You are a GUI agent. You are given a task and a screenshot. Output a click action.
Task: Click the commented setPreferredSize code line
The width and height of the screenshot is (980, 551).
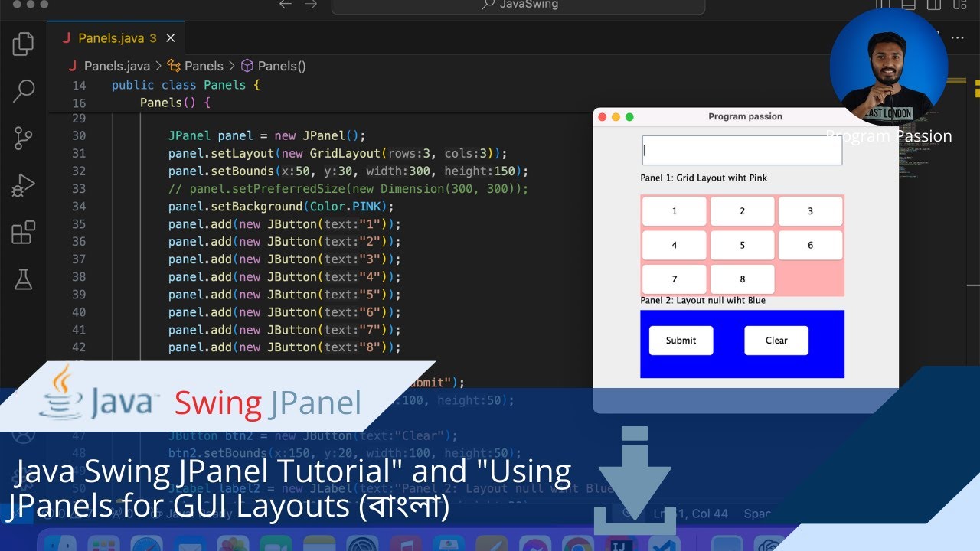348,188
